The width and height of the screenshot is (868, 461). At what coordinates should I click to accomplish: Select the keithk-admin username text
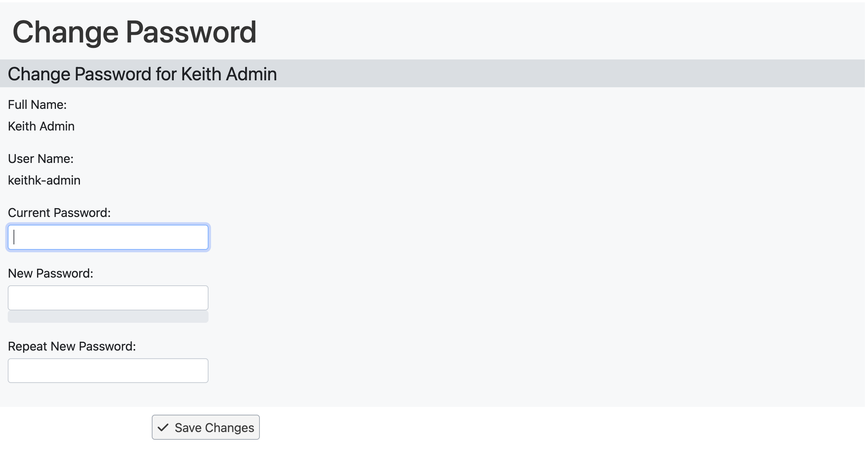[x=44, y=180]
